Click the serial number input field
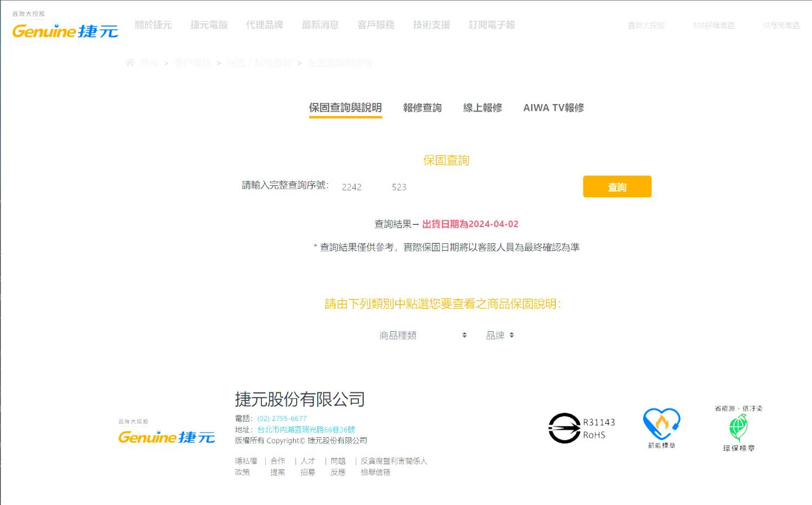The height and width of the screenshot is (505, 812). [x=455, y=187]
